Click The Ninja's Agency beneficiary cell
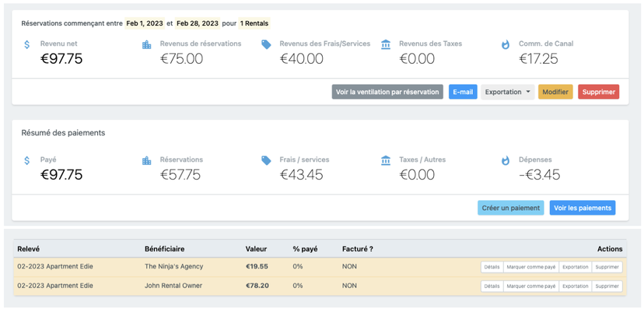 [173, 266]
